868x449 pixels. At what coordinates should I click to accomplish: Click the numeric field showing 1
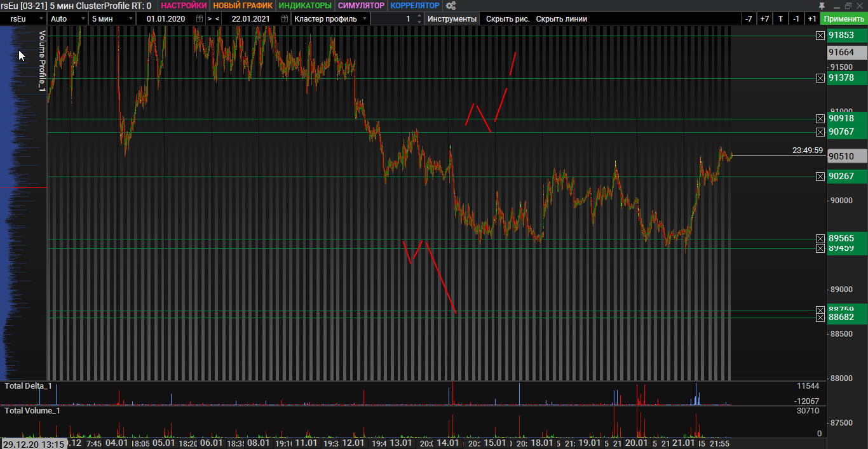[392, 19]
